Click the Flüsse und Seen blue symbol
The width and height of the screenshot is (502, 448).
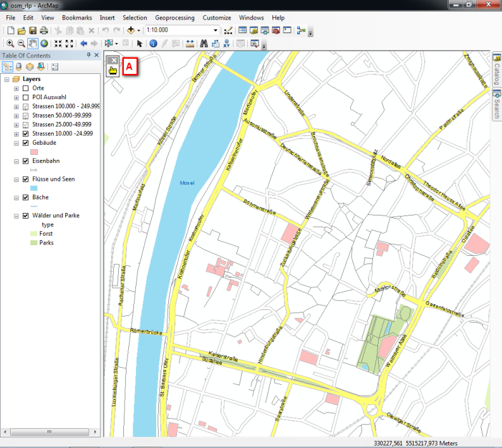pos(35,188)
